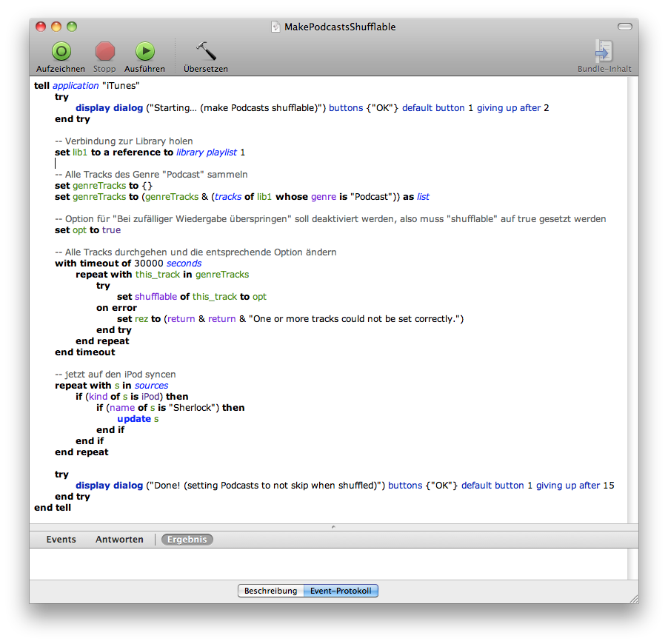Show the Event-Protokoll pane

point(341,591)
